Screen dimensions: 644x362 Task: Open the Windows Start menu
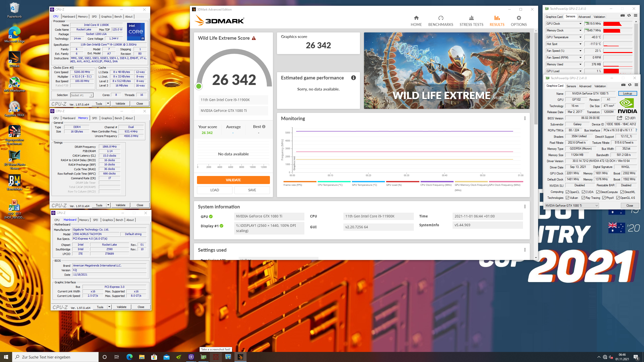(6, 357)
